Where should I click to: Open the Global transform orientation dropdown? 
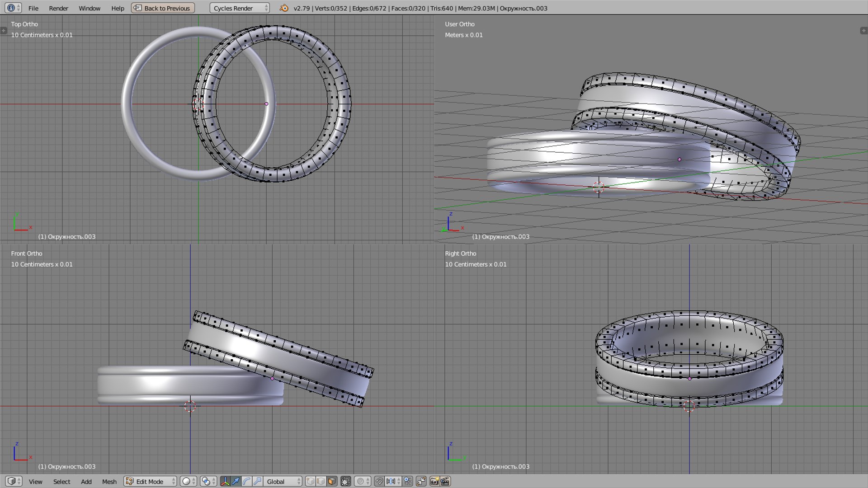click(283, 481)
